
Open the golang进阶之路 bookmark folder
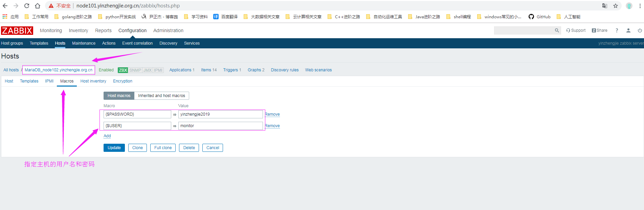coord(73,17)
